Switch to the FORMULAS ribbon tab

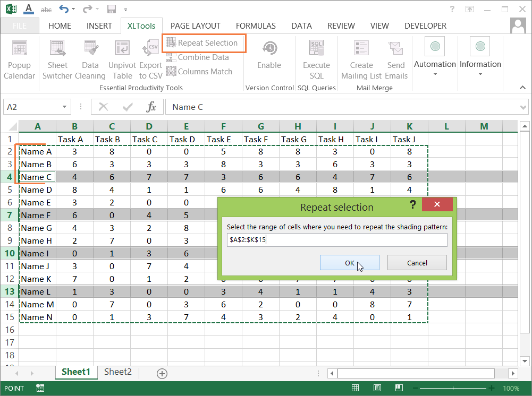coord(256,25)
